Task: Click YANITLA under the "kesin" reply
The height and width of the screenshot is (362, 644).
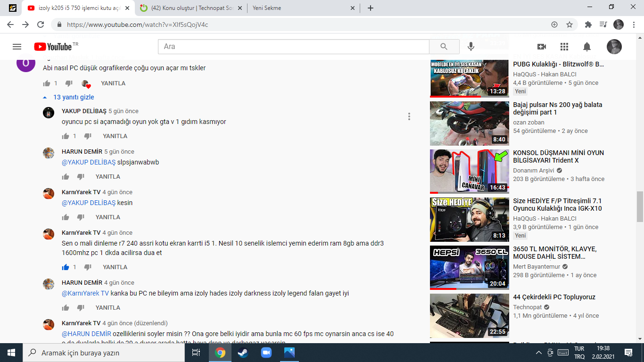Action: [x=108, y=217]
